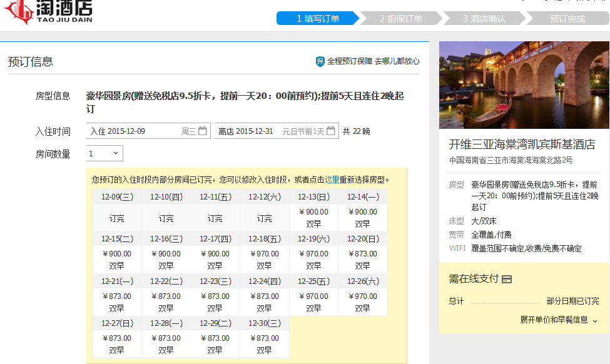Click the 12-13 (日) ¥900.00 price cell

pyautogui.click(x=313, y=218)
